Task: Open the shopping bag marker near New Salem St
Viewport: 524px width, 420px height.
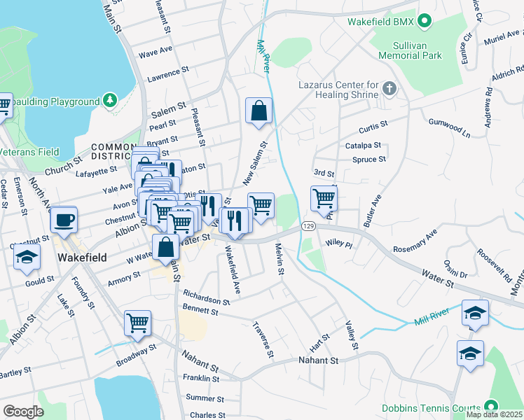Action: tap(258, 111)
